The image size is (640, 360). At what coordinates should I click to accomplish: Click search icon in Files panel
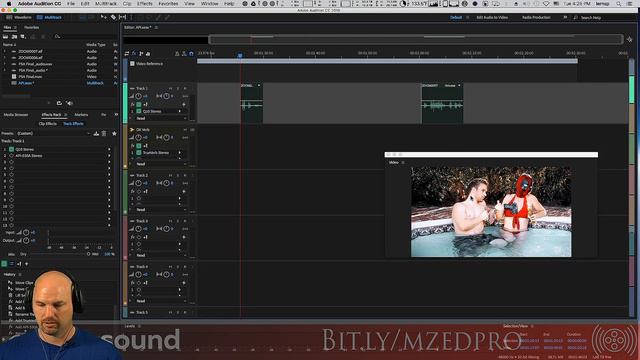[57, 36]
